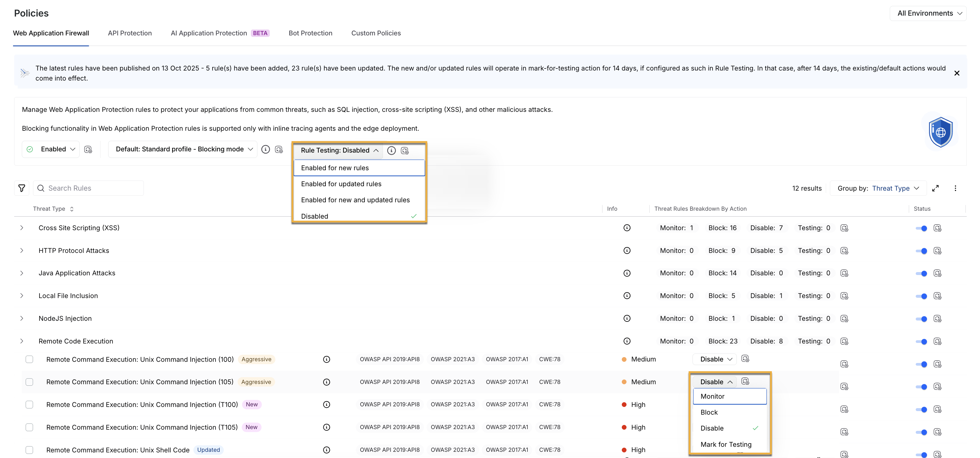The height and width of the screenshot is (458, 980).
Task: Open Default Standard profile Blocking mode dropdown
Action: [x=182, y=149]
